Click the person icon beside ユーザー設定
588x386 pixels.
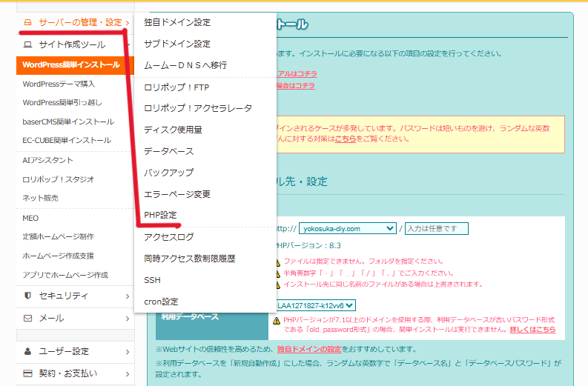pyautogui.click(x=27, y=351)
